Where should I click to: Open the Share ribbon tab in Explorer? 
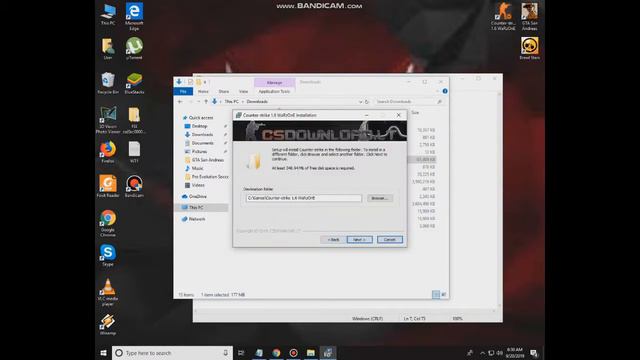click(x=224, y=91)
